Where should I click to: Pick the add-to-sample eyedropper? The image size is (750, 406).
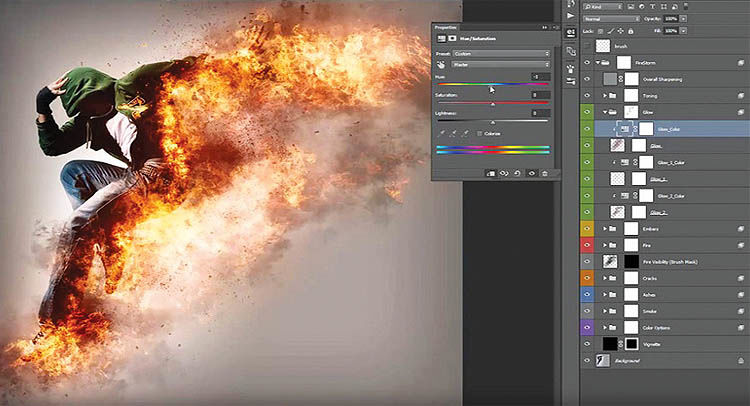tap(453, 133)
